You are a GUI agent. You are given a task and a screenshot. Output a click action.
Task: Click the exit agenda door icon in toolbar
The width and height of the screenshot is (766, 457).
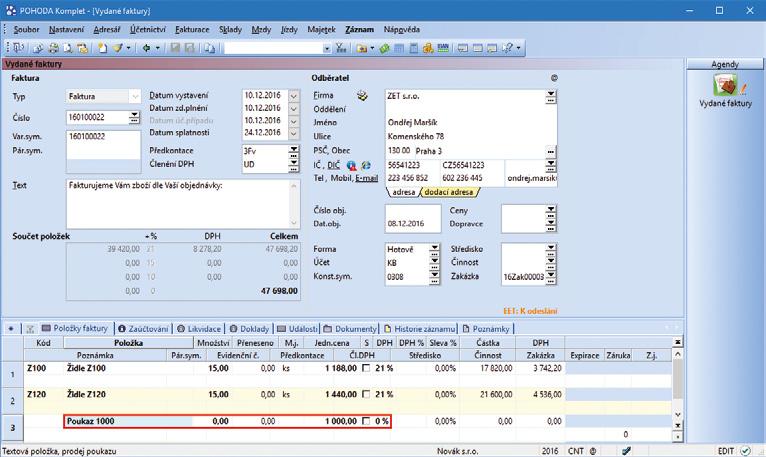coord(19,48)
